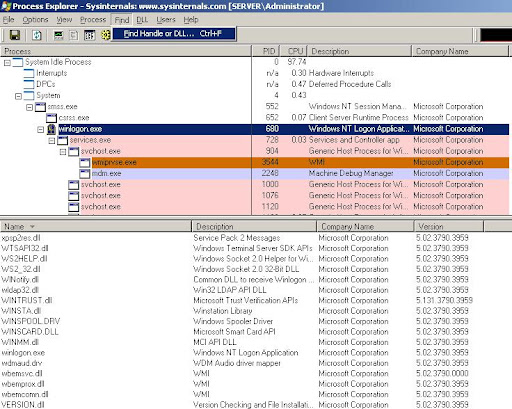Open the Options menu
Image resolution: width=512 pixels, height=409 pixels.
coord(35,20)
